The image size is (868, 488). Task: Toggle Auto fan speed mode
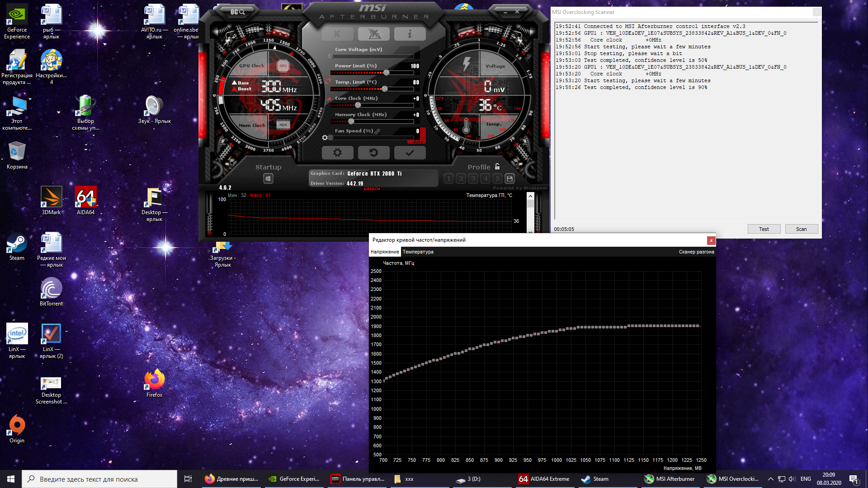coord(419,141)
